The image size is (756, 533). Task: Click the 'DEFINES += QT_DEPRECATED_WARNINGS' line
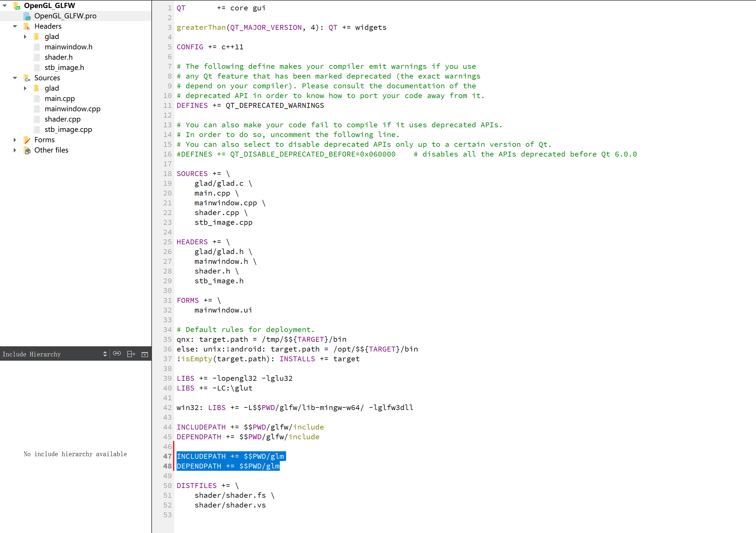(250, 105)
